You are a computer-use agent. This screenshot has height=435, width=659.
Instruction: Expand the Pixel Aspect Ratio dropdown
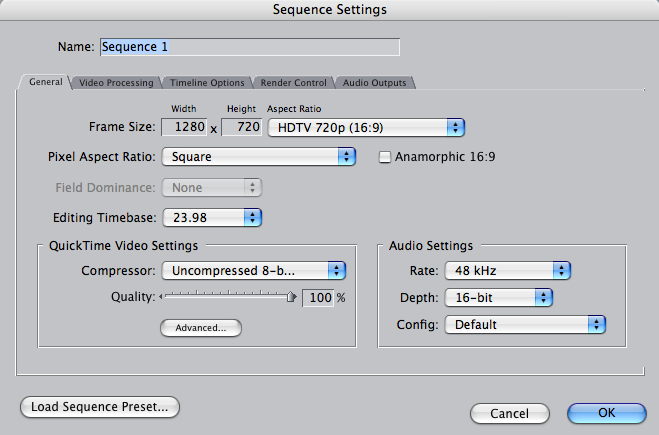[260, 157]
